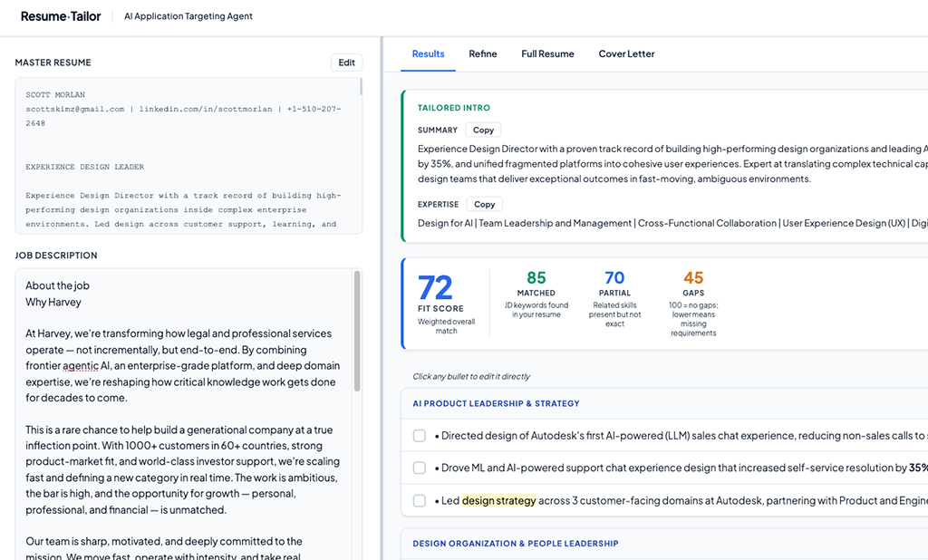928x560 pixels.
Task: Open the Results tab
Action: click(428, 53)
